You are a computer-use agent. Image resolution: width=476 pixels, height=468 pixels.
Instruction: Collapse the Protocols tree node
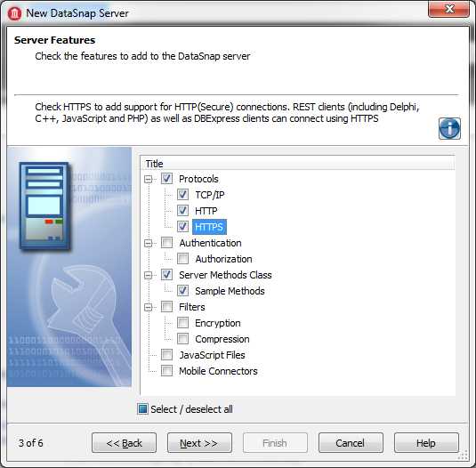(148, 179)
